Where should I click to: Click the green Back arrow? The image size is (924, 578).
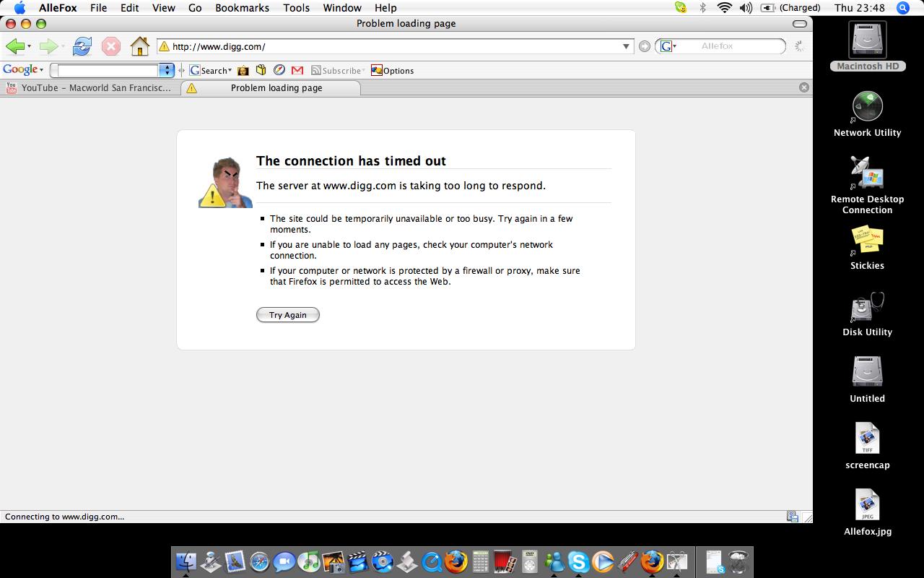click(14, 46)
